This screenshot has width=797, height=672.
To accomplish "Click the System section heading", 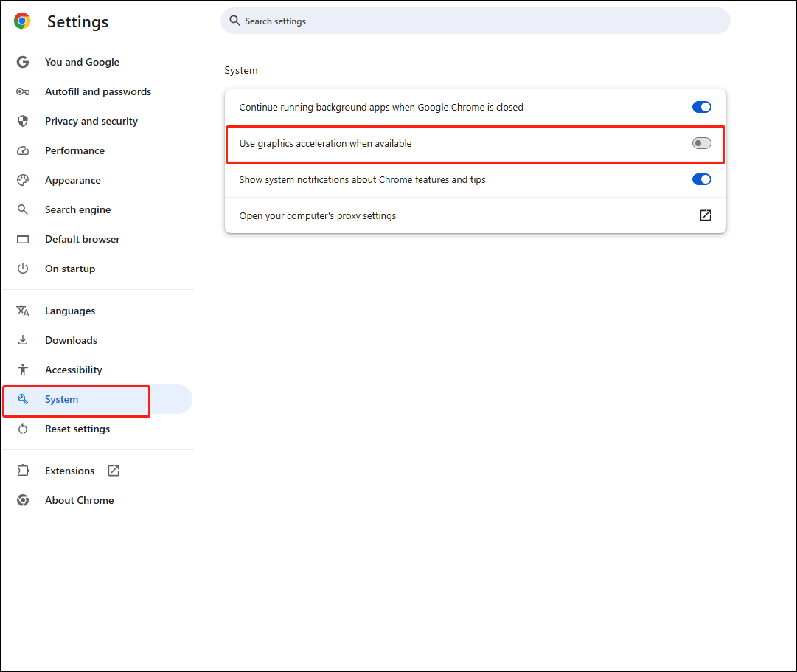I will click(241, 70).
